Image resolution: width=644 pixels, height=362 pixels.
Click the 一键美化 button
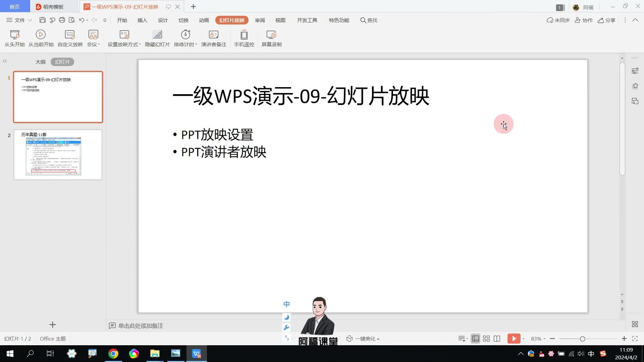tap(363, 339)
